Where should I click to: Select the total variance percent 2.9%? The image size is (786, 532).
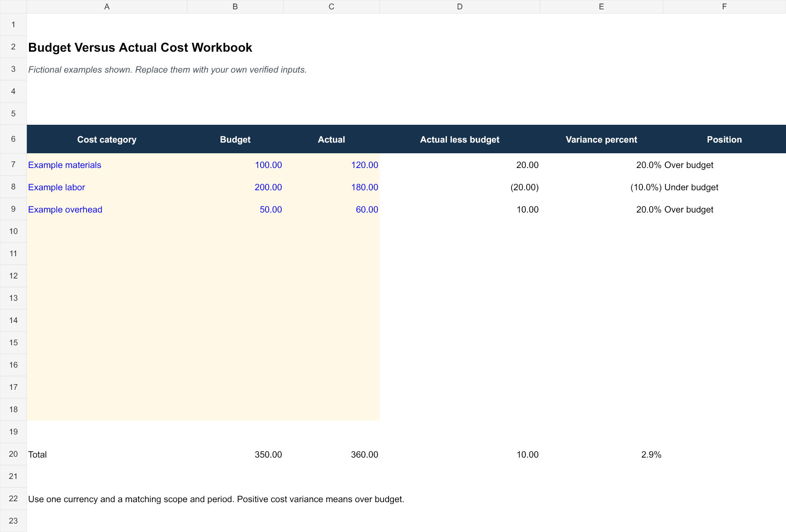[602, 454]
